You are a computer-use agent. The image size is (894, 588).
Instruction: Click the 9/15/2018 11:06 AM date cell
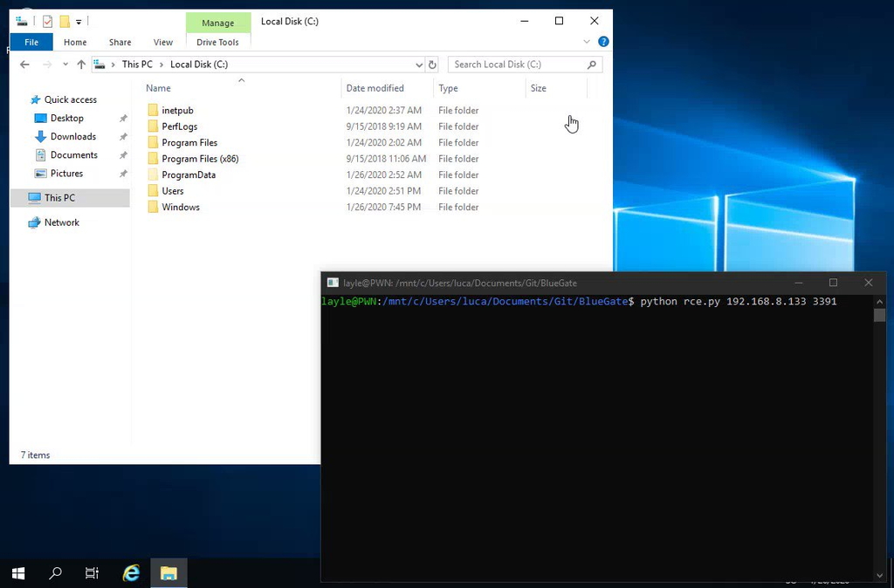pyautogui.click(x=386, y=159)
